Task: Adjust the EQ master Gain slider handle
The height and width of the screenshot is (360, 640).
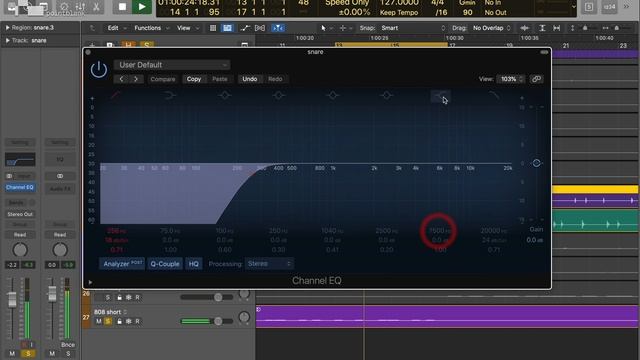Action: (536, 163)
